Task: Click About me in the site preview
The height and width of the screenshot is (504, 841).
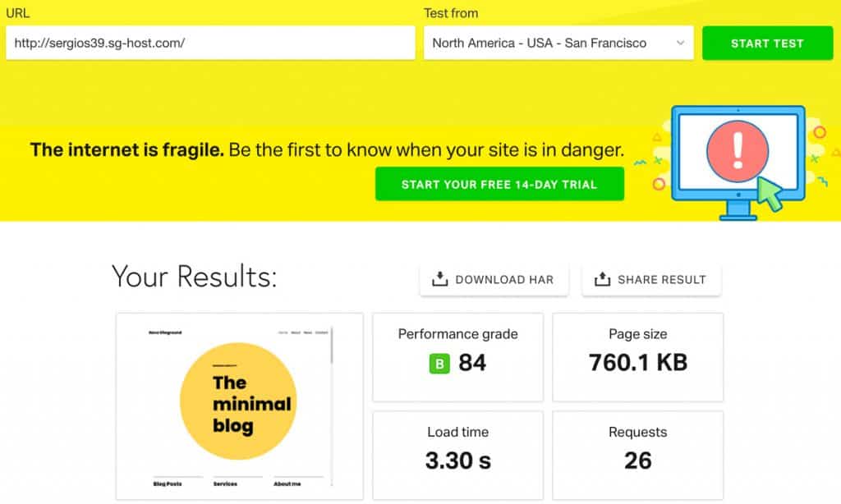Action: [287, 484]
